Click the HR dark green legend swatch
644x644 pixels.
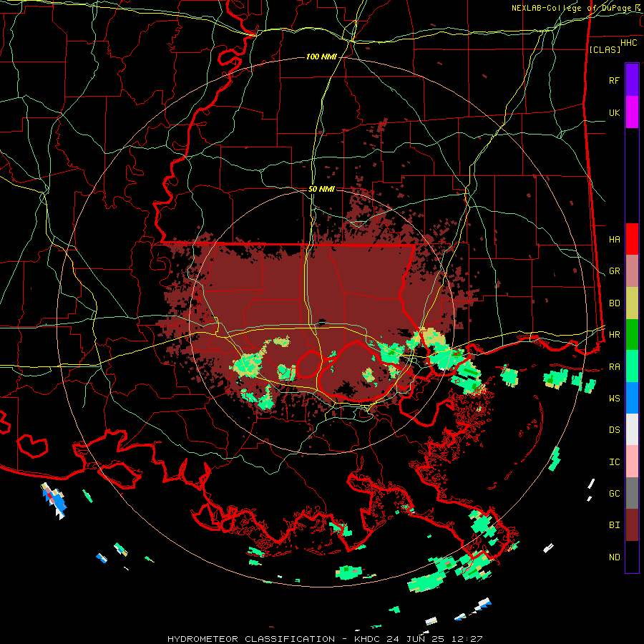[x=632, y=334]
